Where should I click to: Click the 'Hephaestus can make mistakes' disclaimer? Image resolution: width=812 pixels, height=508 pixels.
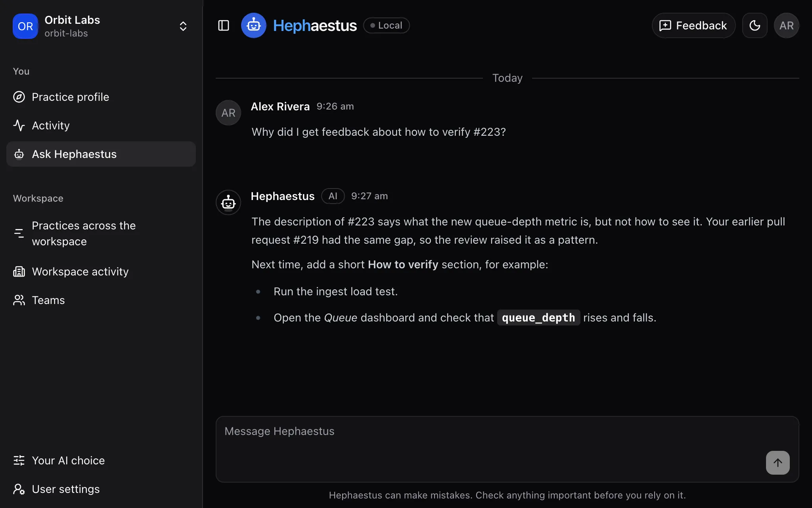[507, 495]
